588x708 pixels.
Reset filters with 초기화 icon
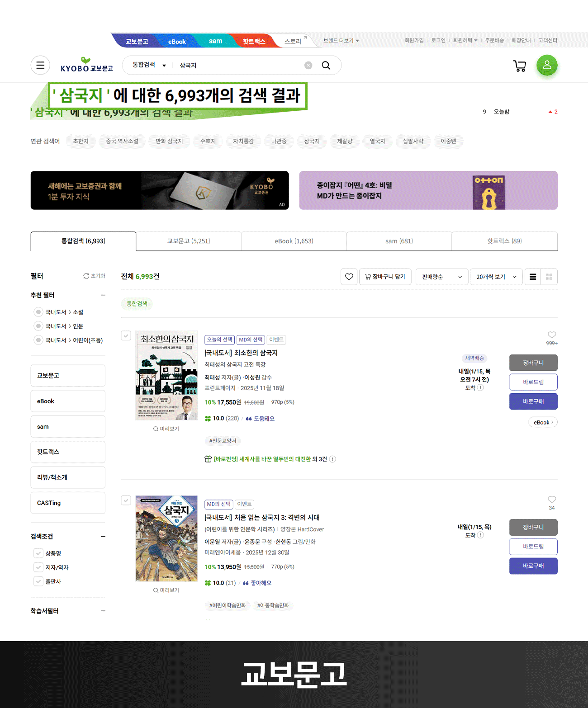pyautogui.click(x=94, y=276)
